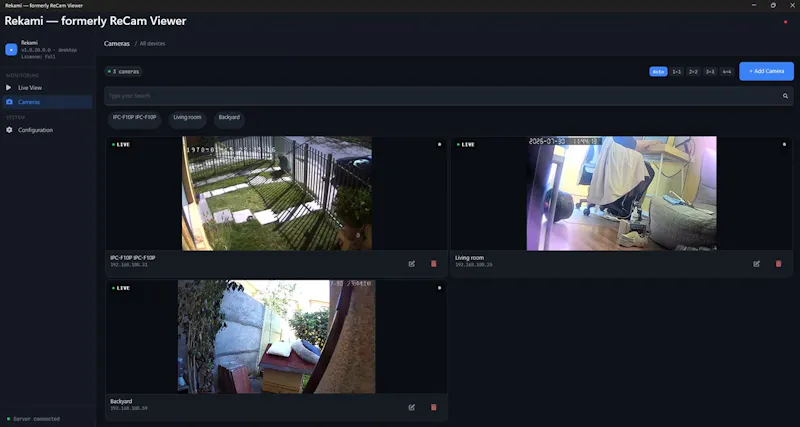
Task: Click the IPC-F10P IPC-F10P card title
Action: (x=133, y=258)
